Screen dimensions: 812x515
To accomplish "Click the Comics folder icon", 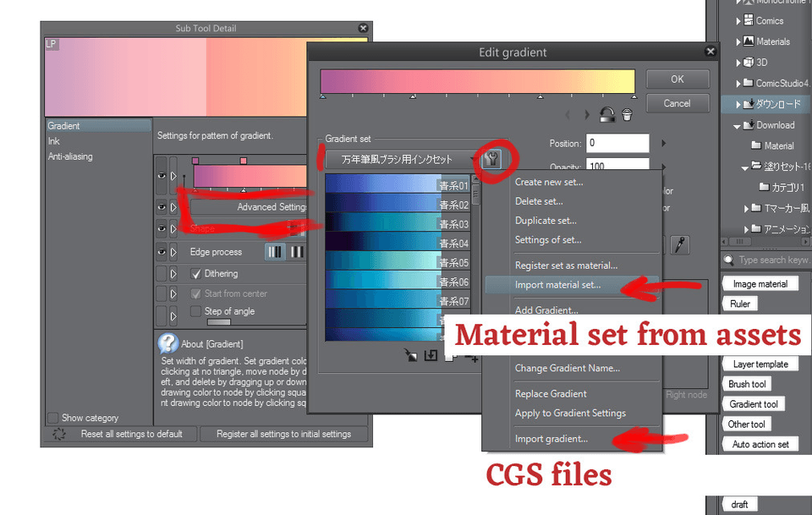I will pyautogui.click(x=749, y=20).
